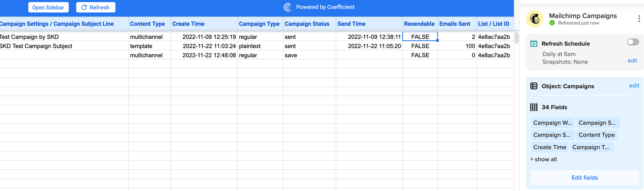Click the green refreshed checkmark icon

tap(552, 23)
